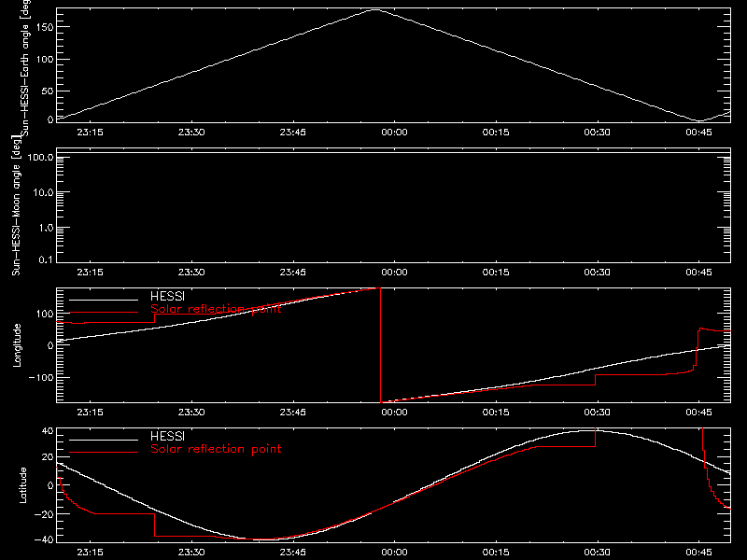Image resolution: width=747 pixels, height=560 pixels.
Task: Click '00:45' time label under Moon angle plot
Action: click(x=698, y=272)
